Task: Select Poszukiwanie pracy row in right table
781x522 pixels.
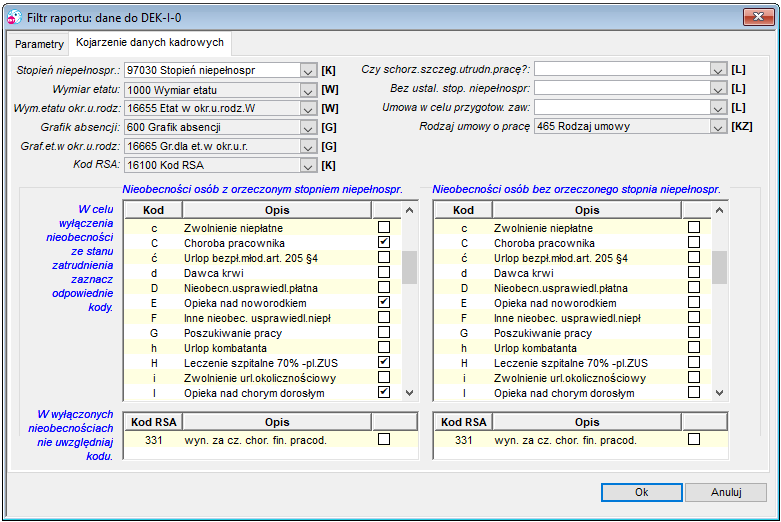Action: point(572,333)
